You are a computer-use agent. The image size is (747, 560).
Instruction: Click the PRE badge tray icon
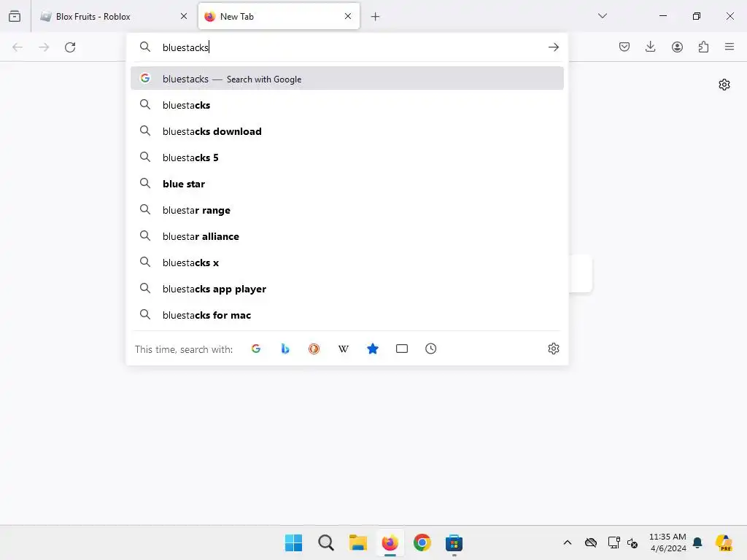724,542
